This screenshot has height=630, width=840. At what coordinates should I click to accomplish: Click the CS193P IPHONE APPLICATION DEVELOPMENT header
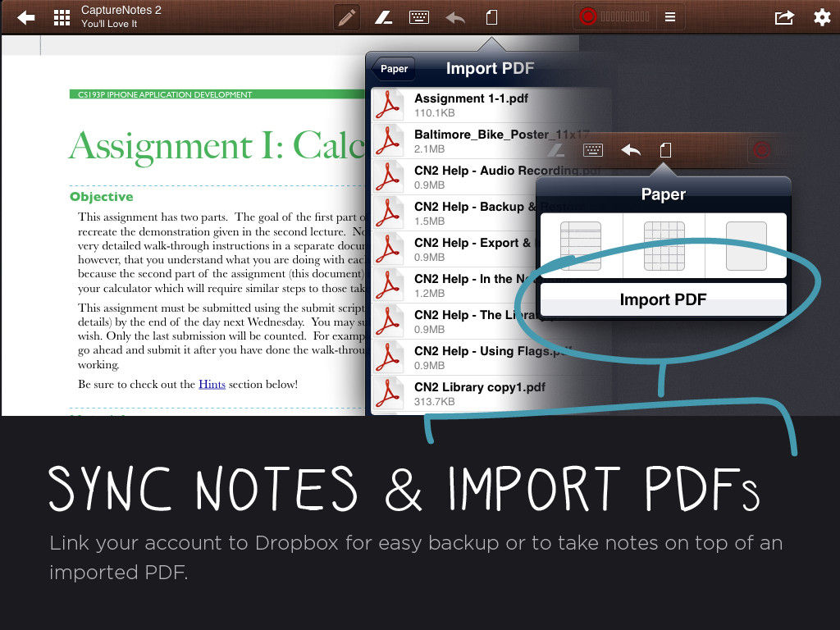165,95
